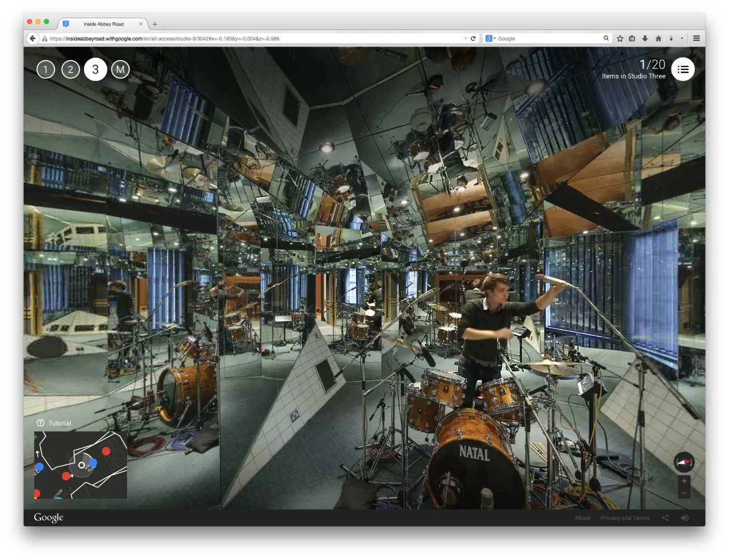Viewport: 729px width, 560px height.
Task: Click the share icon in footer
Action: click(665, 517)
